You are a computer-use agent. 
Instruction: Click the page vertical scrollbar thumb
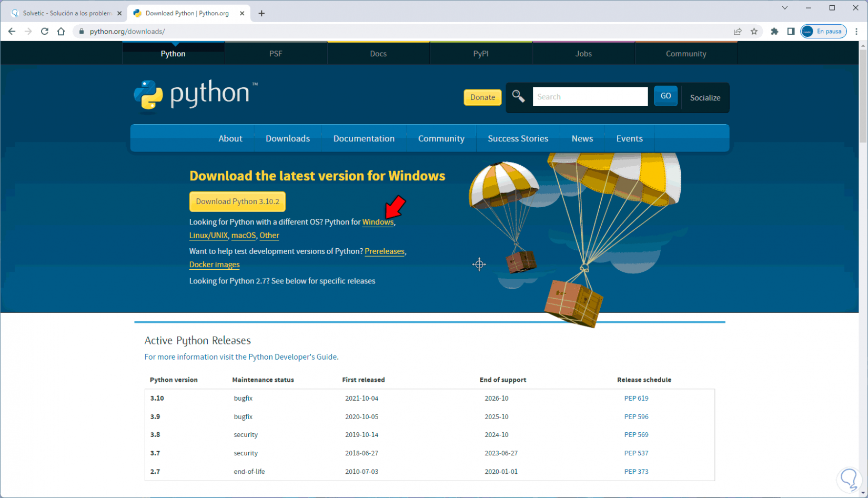click(863, 96)
